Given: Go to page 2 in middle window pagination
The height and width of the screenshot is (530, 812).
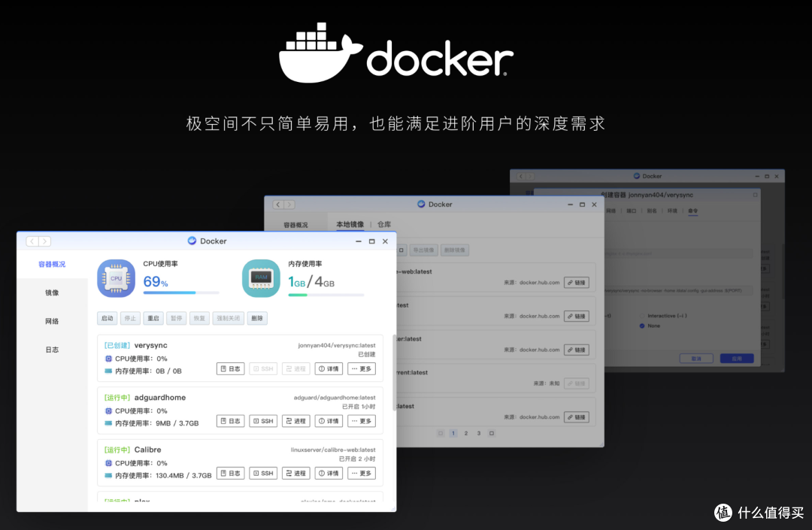Looking at the screenshot, I should coord(466,433).
